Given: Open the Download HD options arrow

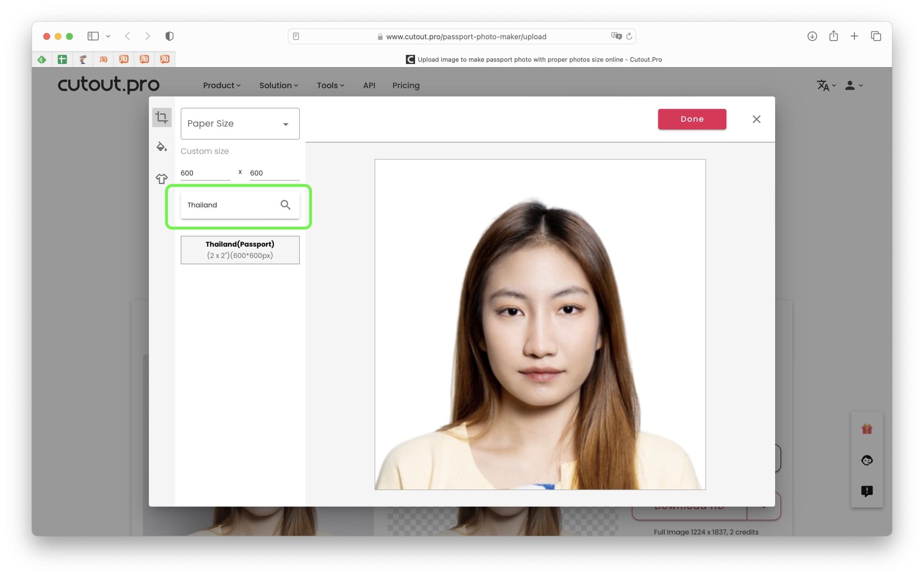Looking at the screenshot, I should click(x=763, y=506).
